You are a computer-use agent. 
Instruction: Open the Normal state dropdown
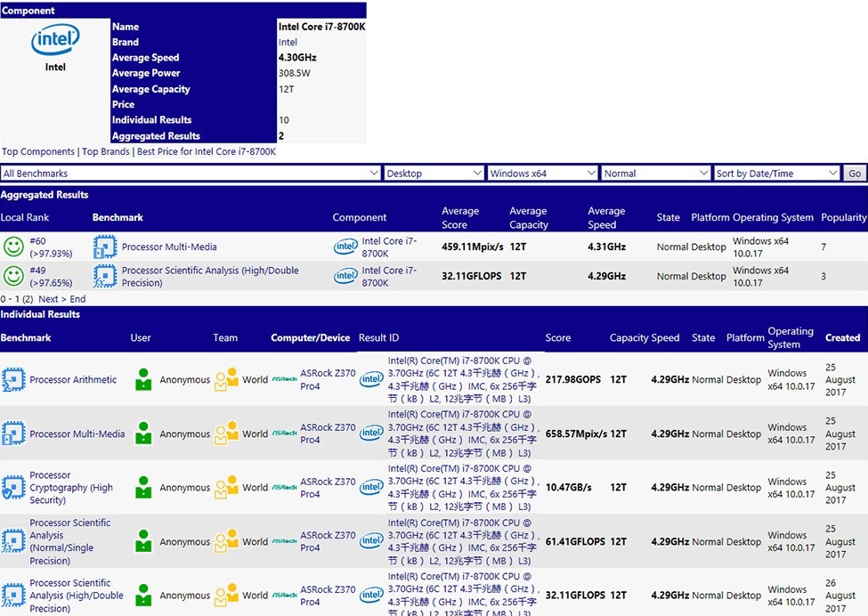pyautogui.click(x=655, y=174)
